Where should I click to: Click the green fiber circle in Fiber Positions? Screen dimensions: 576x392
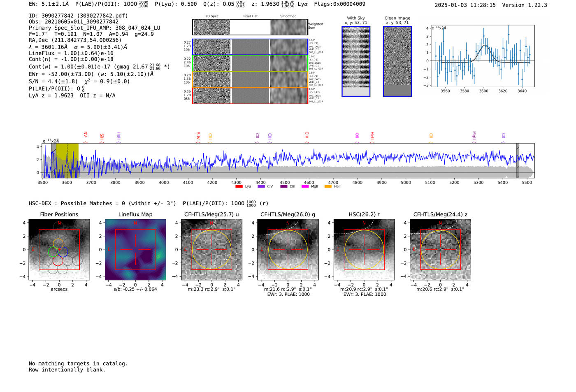point(53,252)
